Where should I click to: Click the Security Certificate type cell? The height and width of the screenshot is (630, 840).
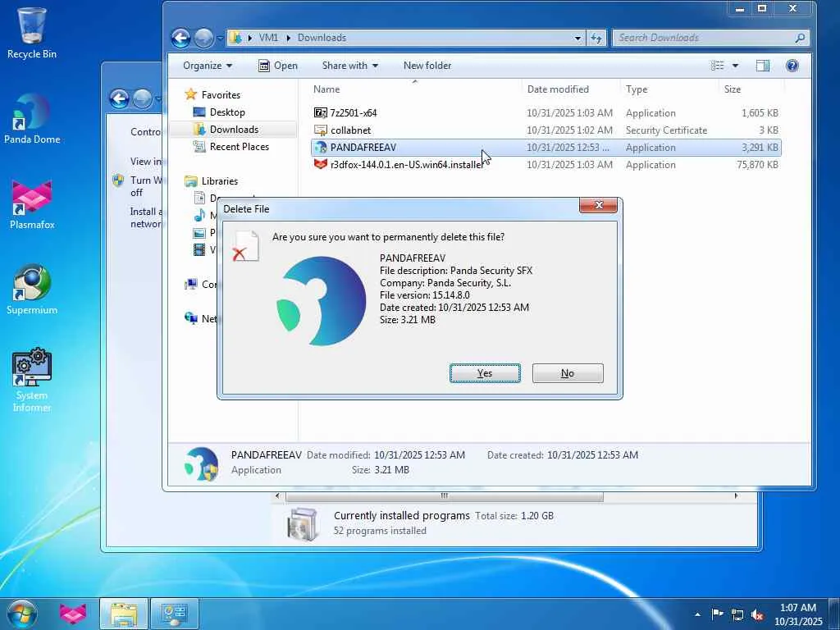point(666,130)
